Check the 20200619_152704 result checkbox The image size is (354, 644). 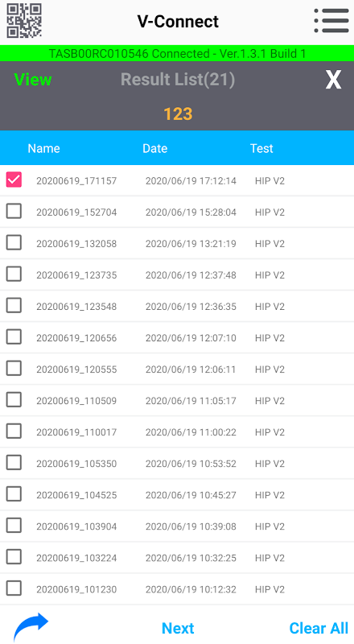coord(14,212)
